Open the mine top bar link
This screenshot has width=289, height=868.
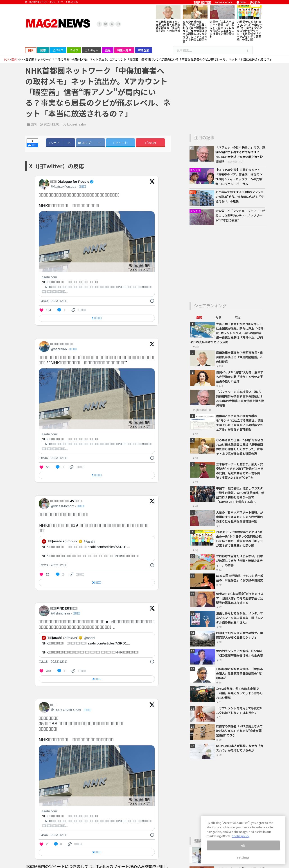241,2
